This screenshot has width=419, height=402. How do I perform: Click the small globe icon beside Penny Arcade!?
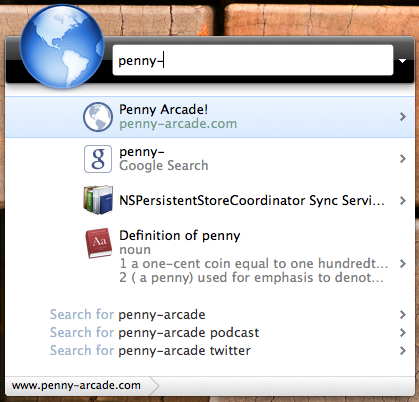pos(98,117)
